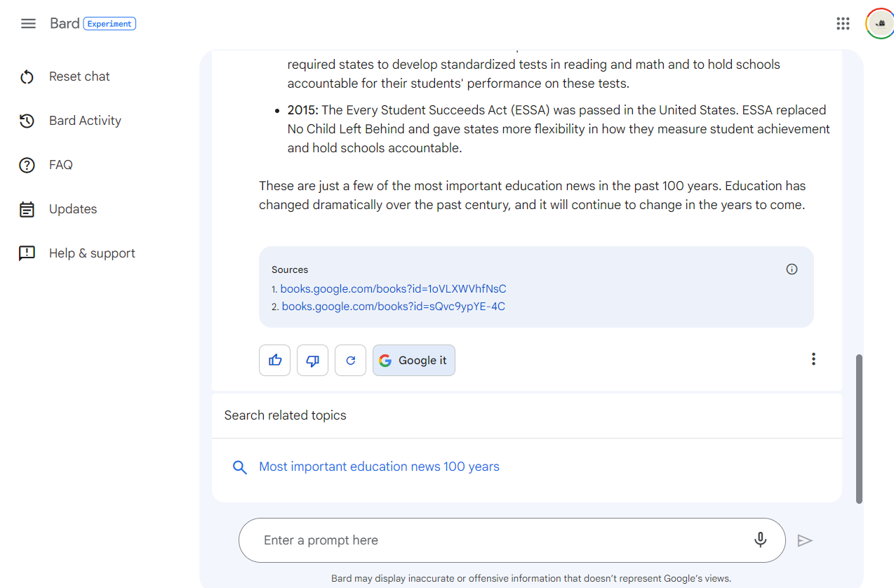Open the Google account avatar
This screenshot has width=894, height=588.
point(879,24)
